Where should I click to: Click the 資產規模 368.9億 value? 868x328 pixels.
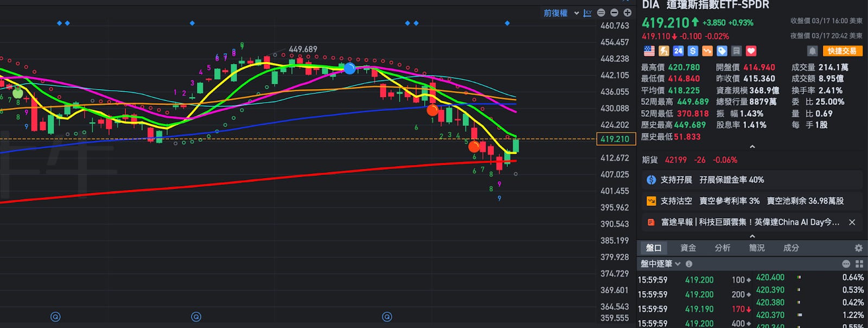[x=764, y=91]
